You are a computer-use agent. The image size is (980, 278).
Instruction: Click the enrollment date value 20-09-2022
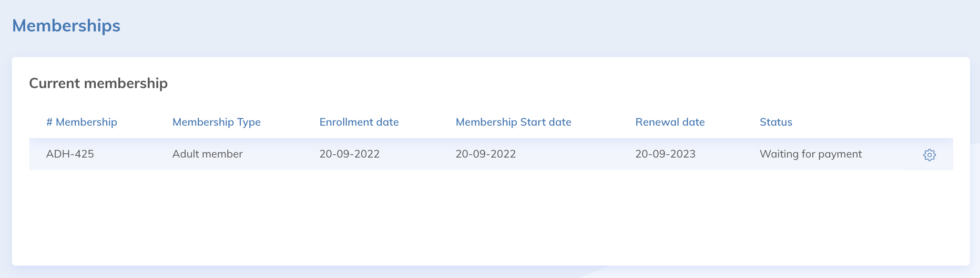pos(349,154)
